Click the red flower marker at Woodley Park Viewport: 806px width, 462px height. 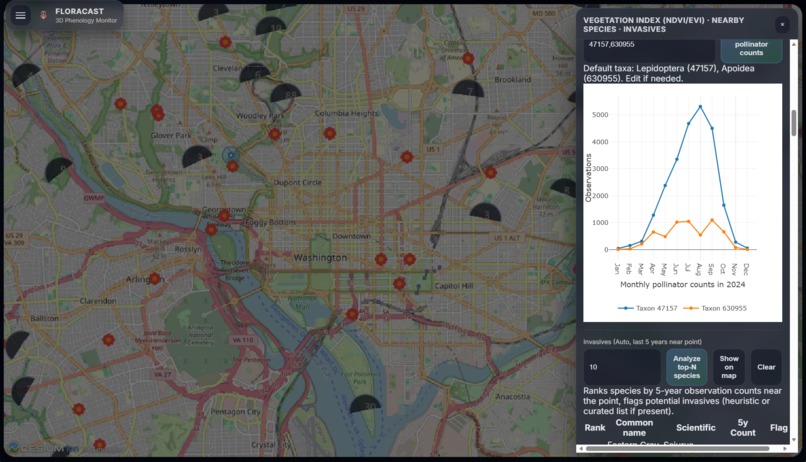pyautogui.click(x=275, y=134)
